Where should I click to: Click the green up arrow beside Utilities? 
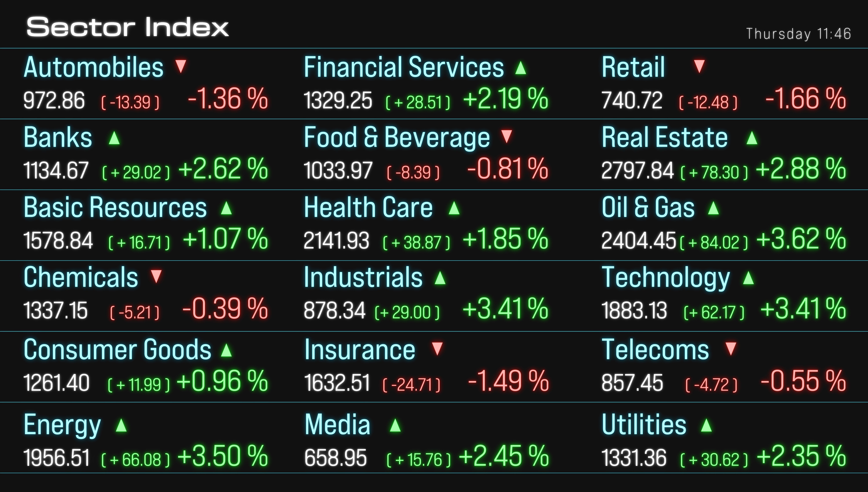tap(706, 425)
